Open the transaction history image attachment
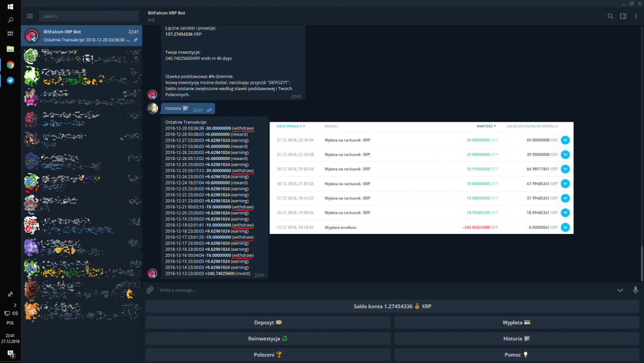Viewport: 644px width, 363px height. point(421,178)
